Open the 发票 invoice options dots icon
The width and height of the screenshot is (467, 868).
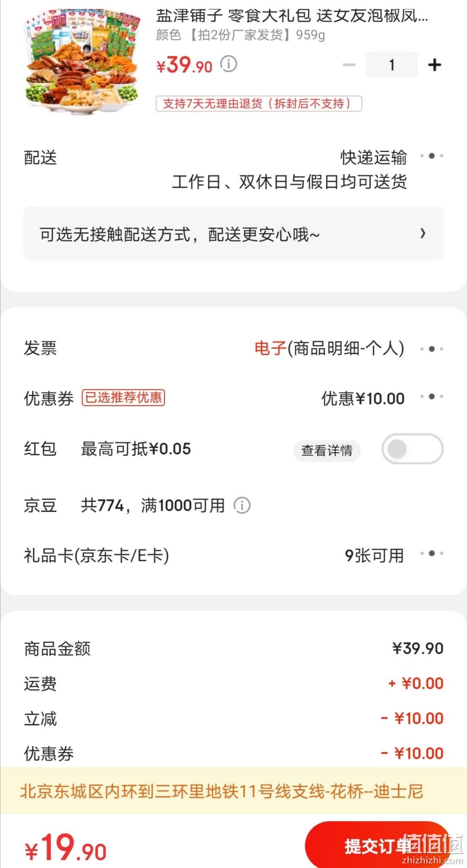pyautogui.click(x=432, y=349)
